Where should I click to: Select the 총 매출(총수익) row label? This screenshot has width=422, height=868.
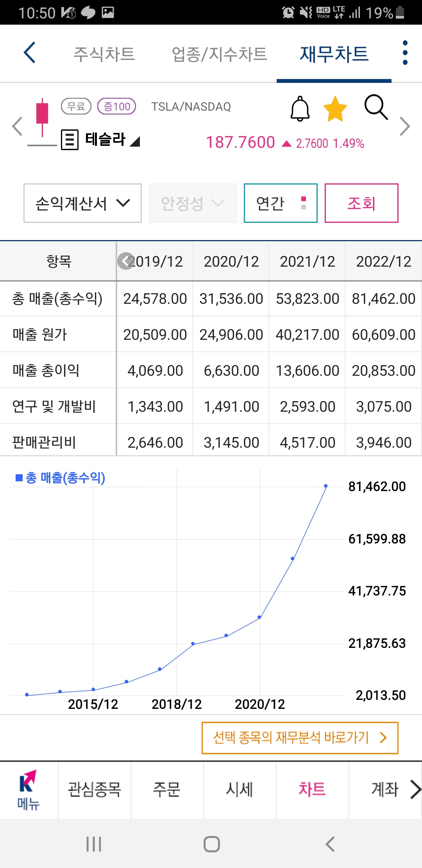(57, 299)
